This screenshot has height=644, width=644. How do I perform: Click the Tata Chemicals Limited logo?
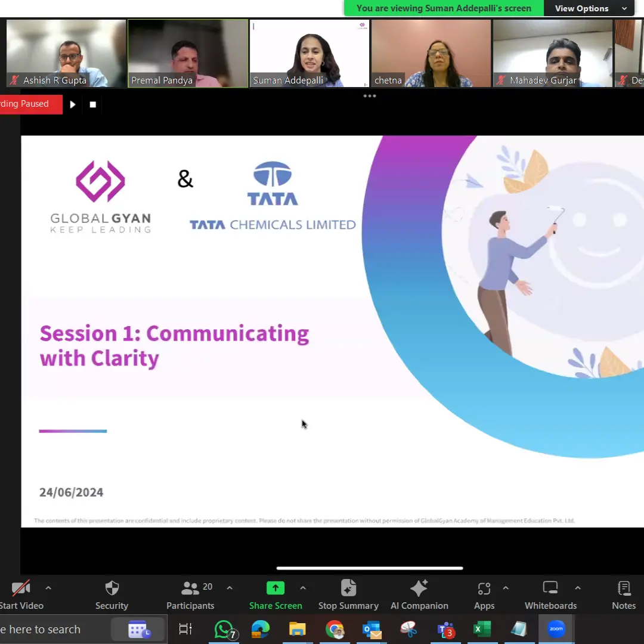tap(273, 196)
